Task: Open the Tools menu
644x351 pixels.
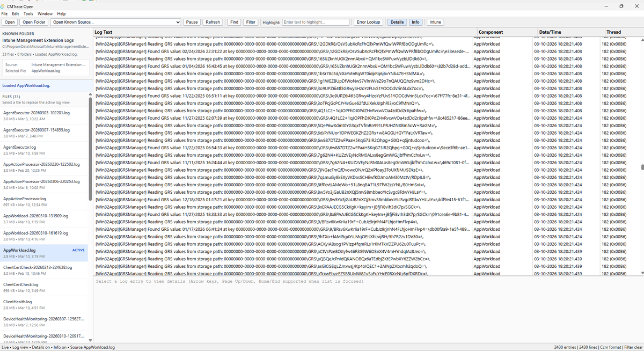Action: tap(28, 13)
